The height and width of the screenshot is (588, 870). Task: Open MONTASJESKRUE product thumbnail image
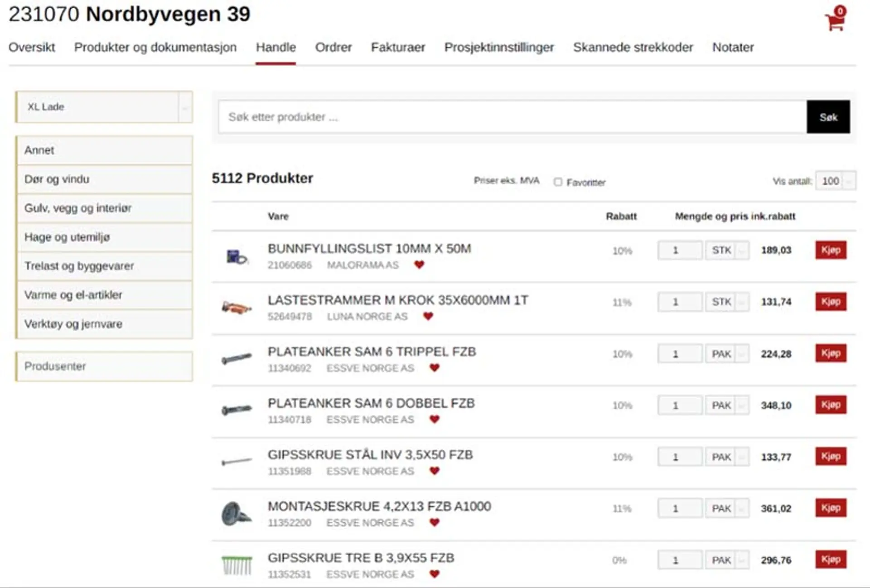(236, 514)
